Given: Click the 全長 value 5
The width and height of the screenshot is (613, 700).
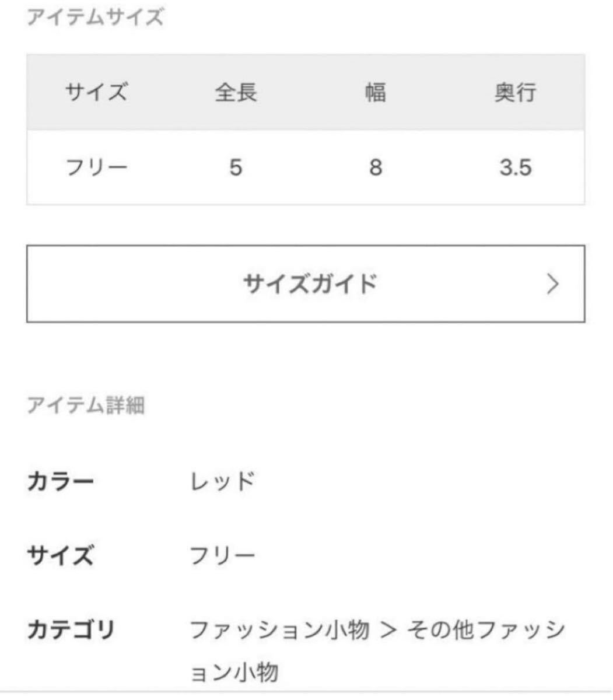Looking at the screenshot, I should (236, 168).
